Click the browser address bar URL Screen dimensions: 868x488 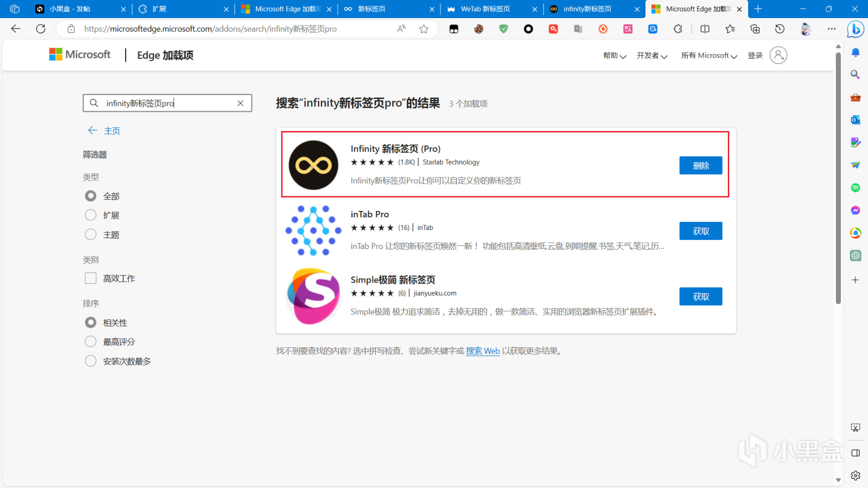tap(210, 29)
